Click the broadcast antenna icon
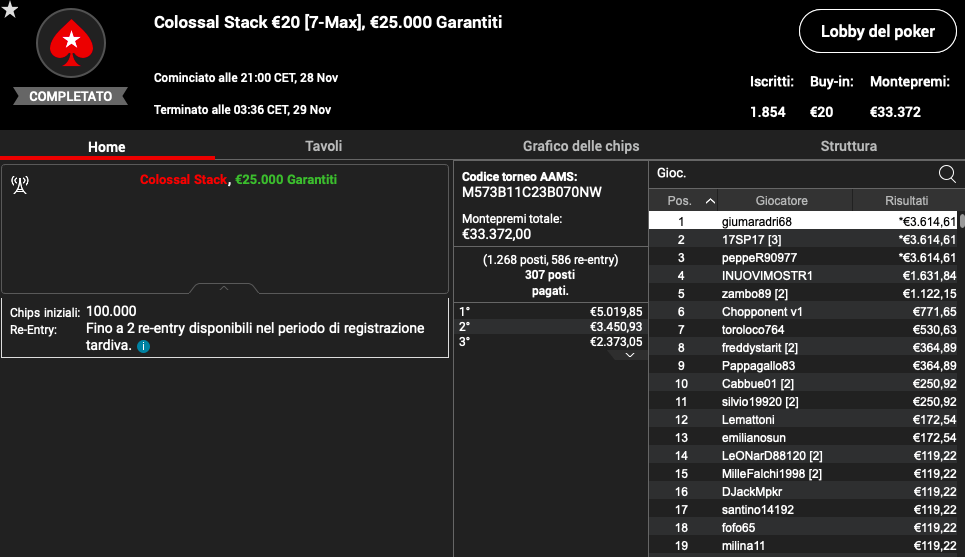Screen dimensions: 965x557 click(20, 183)
